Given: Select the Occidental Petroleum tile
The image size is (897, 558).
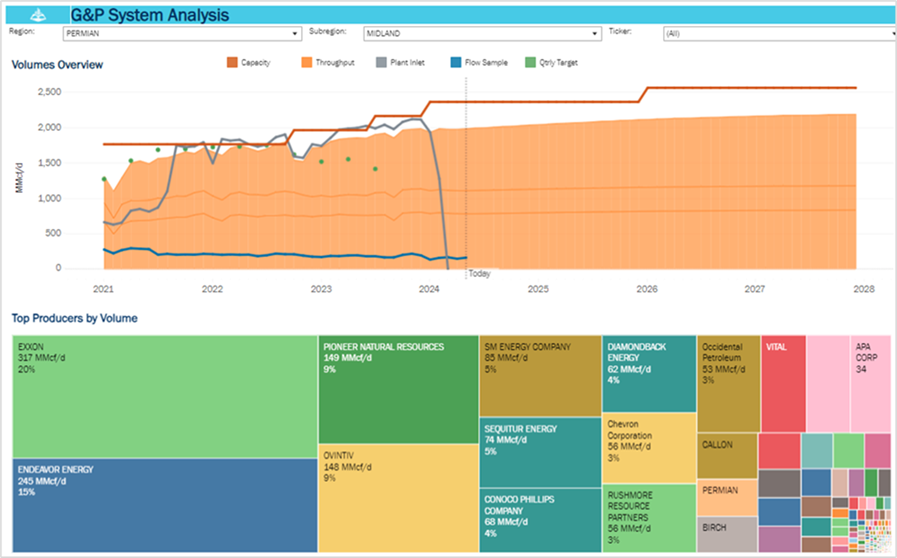Looking at the screenshot, I should click(728, 383).
